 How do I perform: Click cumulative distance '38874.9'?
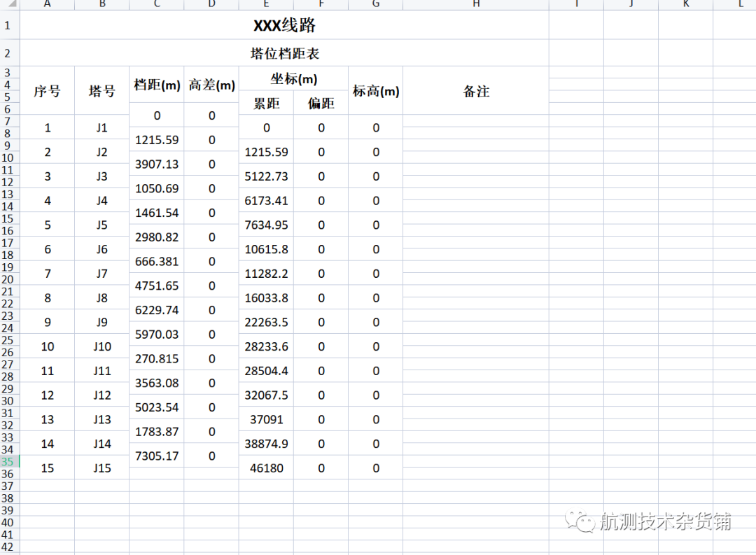[x=266, y=444]
